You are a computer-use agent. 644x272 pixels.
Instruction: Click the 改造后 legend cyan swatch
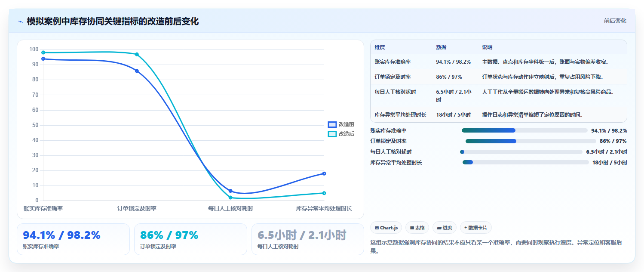(332, 134)
